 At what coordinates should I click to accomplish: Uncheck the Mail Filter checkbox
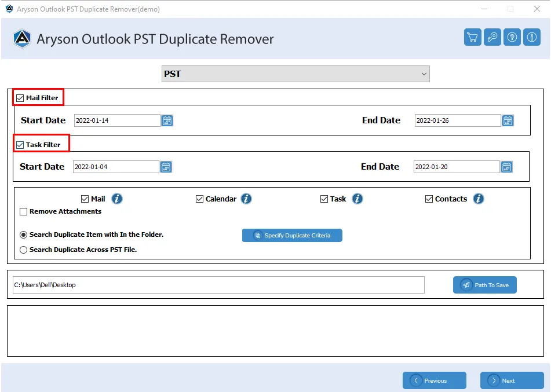pos(20,98)
